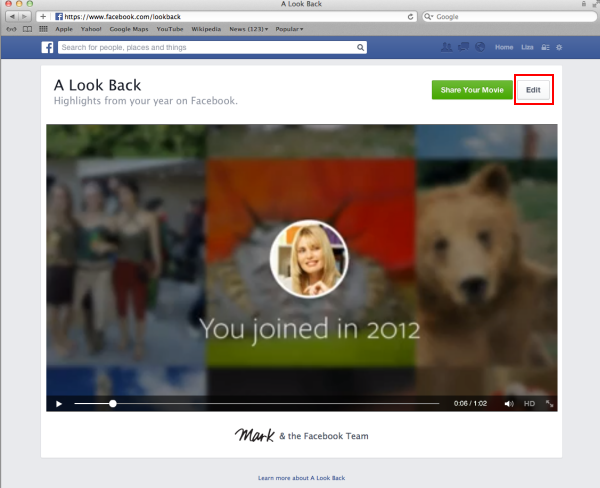Open Reading List glasses icon
Screen dimensions: 600x488
11,29
